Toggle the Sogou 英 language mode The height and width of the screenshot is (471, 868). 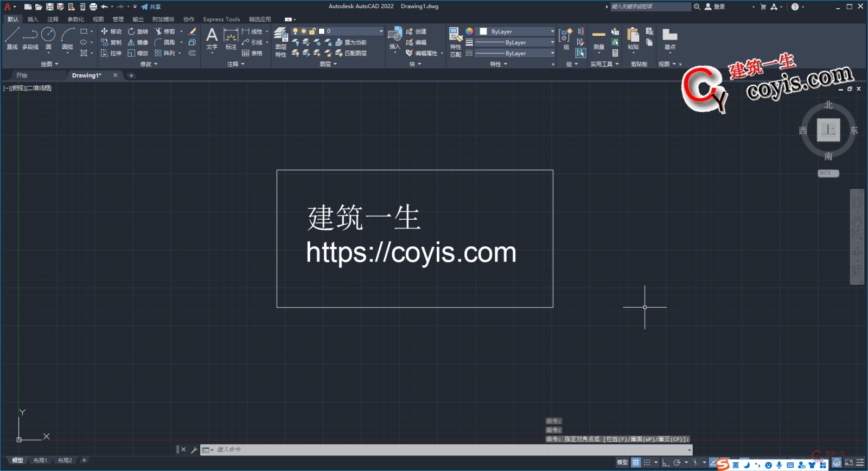coord(736,465)
